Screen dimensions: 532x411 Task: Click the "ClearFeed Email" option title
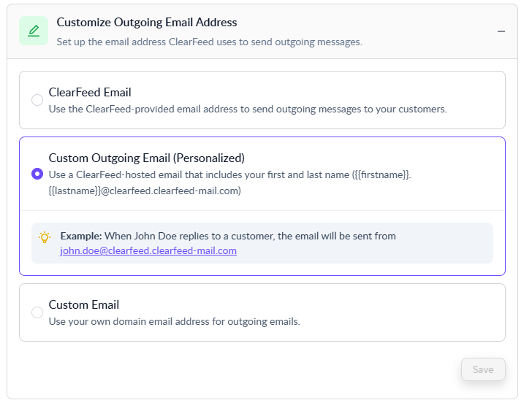[x=90, y=92]
